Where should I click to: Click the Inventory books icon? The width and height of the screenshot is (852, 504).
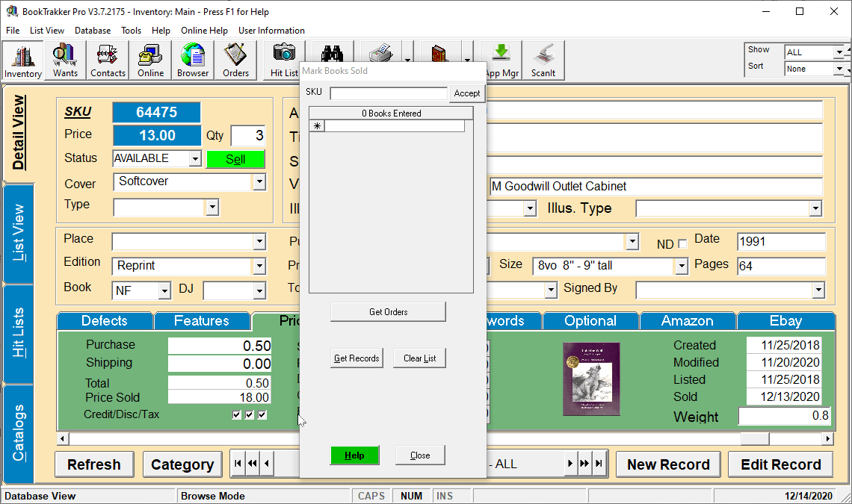[x=23, y=60]
